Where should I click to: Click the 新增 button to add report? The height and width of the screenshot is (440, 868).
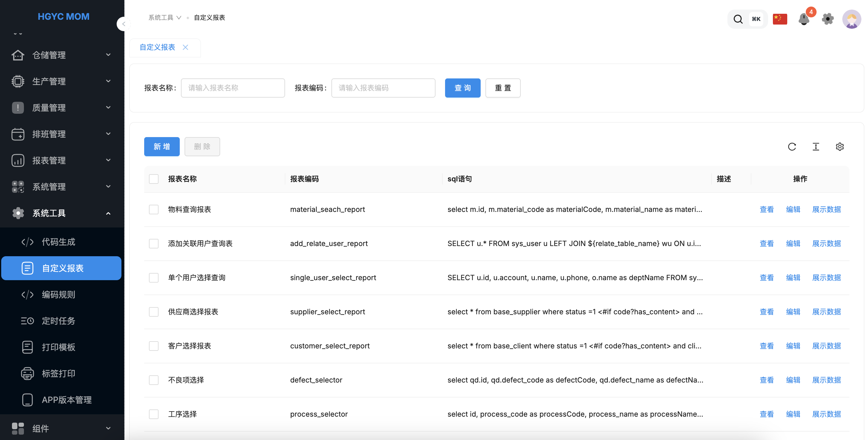pos(162,147)
